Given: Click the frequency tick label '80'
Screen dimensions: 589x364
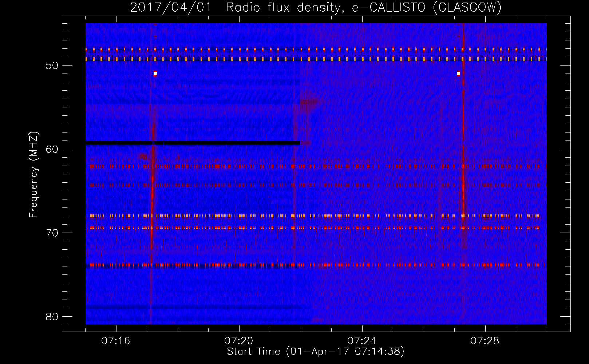Looking at the screenshot, I should point(52,317).
